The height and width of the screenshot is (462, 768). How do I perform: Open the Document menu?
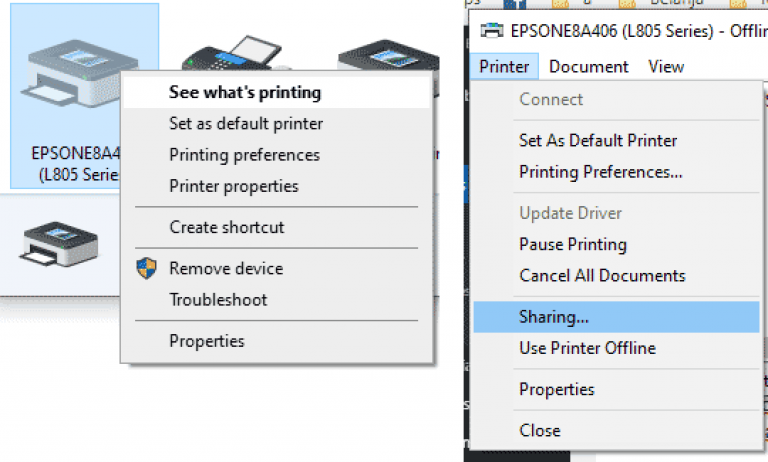click(x=589, y=67)
